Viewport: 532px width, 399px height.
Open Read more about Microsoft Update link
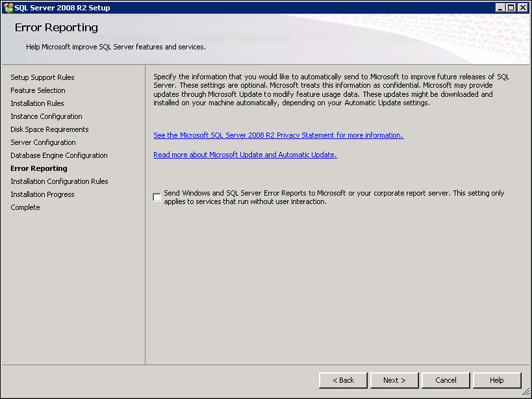click(245, 155)
